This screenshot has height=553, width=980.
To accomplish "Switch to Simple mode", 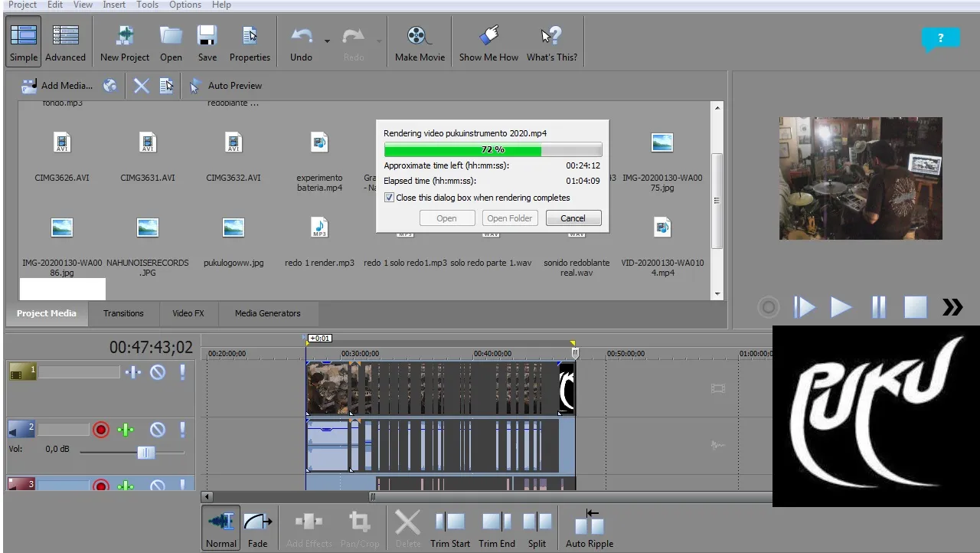I will click(x=24, y=41).
